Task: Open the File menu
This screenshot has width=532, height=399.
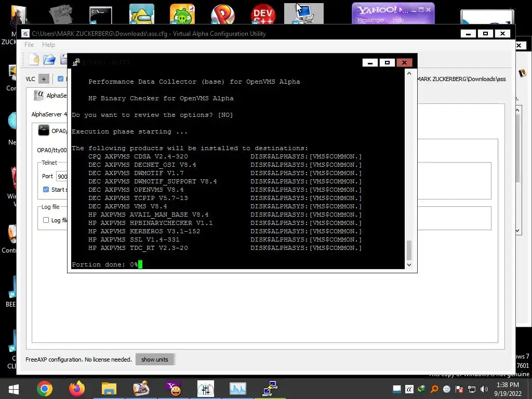Action: coord(29,45)
